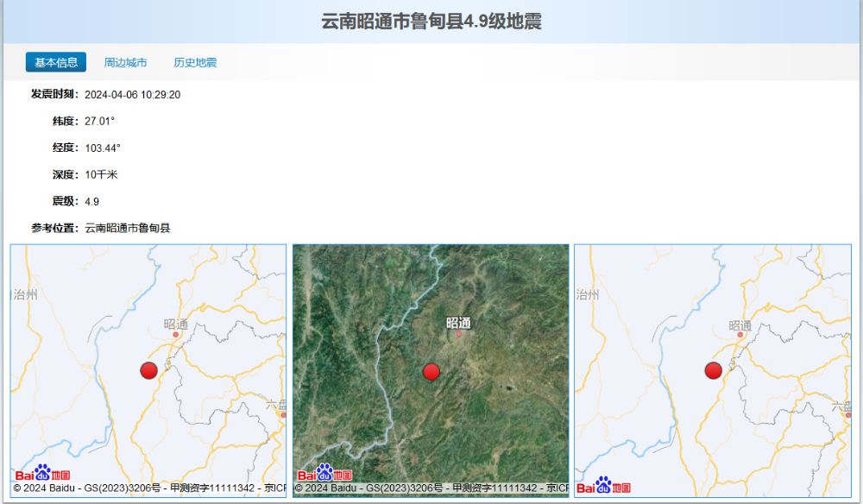Click the page title 云南昭通市鲁甸县4.9级地震
This screenshot has width=863, height=504.
coord(431,22)
